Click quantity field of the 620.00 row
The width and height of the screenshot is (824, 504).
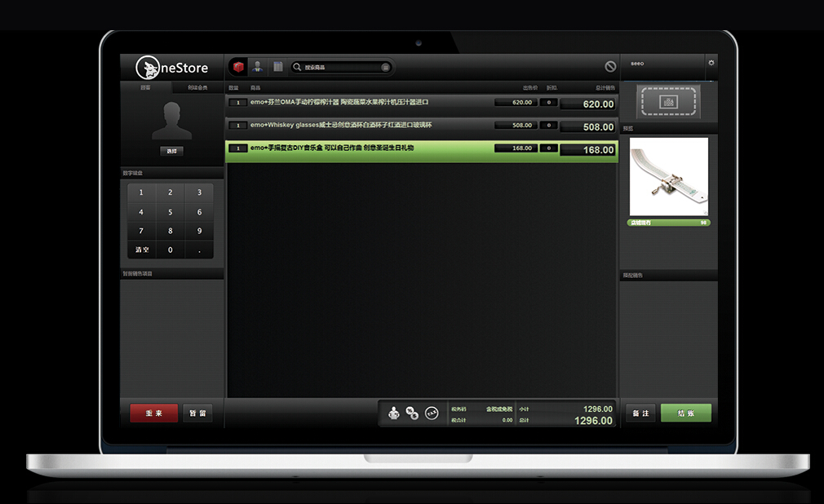[x=238, y=103]
